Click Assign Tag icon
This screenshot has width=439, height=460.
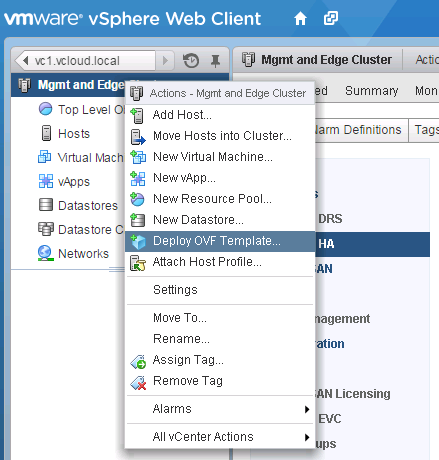[138, 361]
